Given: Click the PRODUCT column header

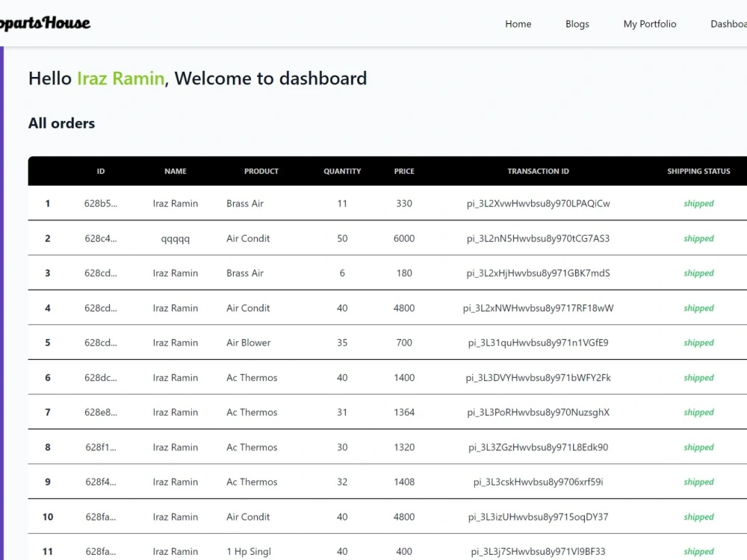Looking at the screenshot, I should [261, 171].
